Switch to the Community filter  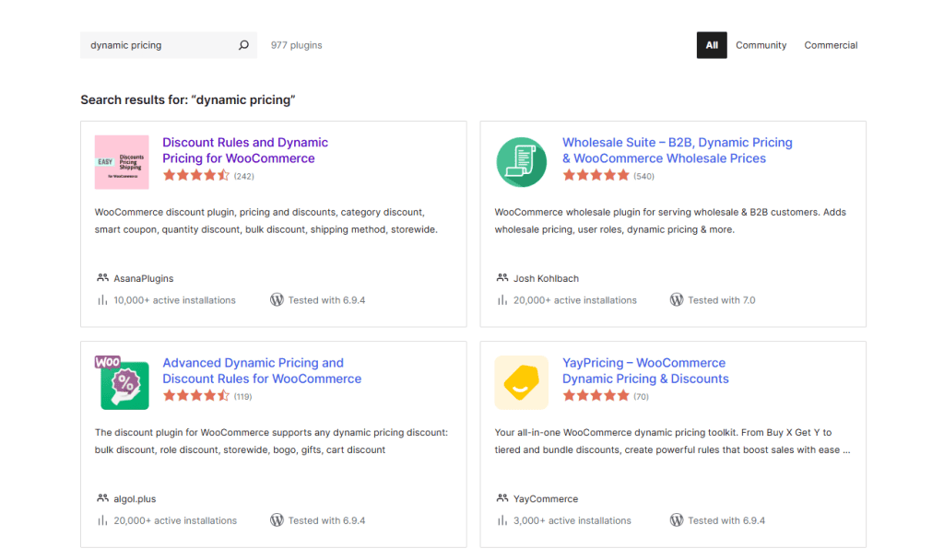click(761, 45)
